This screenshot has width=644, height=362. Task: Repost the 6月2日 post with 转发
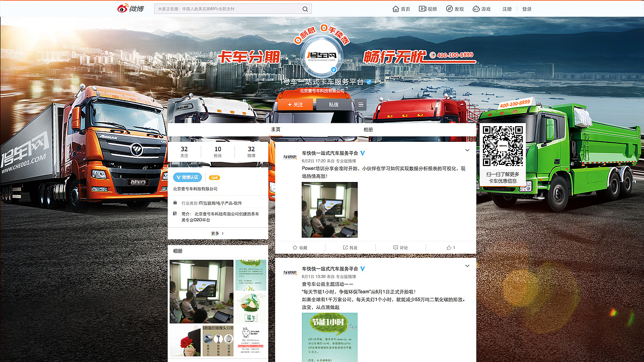click(x=350, y=247)
